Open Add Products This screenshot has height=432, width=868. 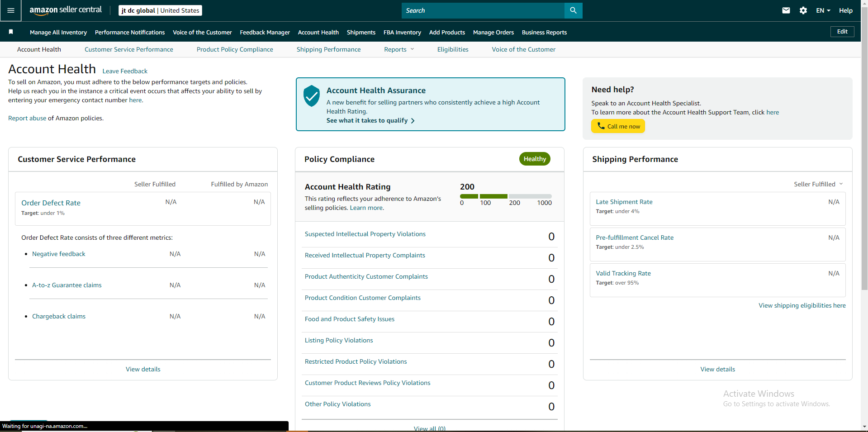(447, 32)
